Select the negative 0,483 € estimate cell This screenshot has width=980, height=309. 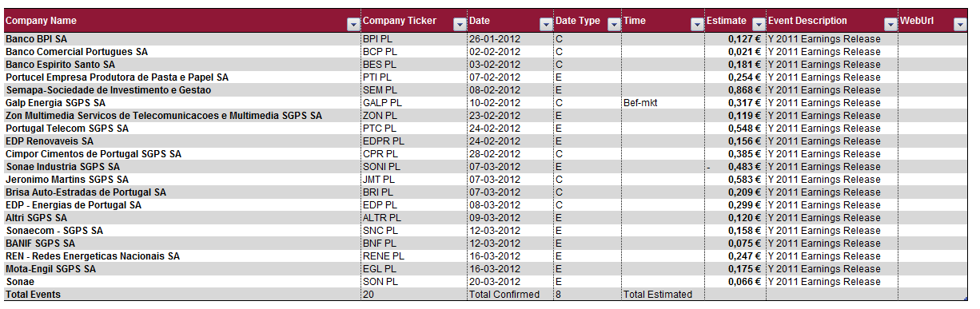(x=735, y=167)
